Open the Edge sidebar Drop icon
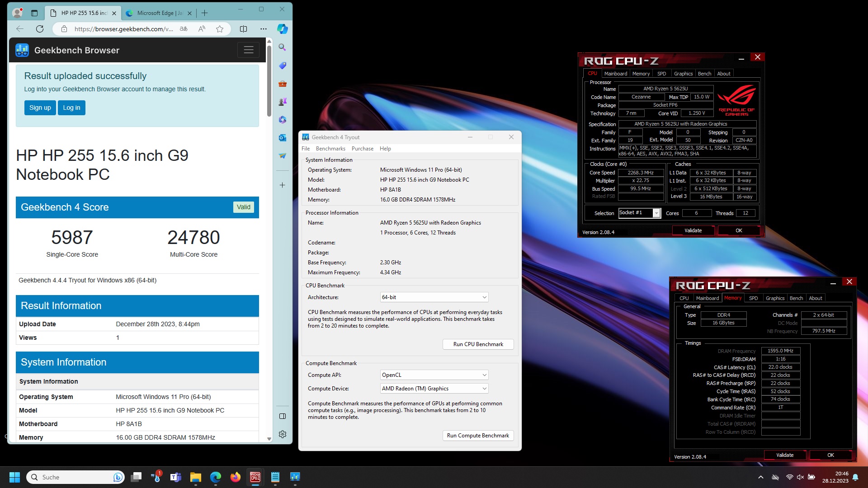This screenshot has height=488, width=868. click(282, 155)
